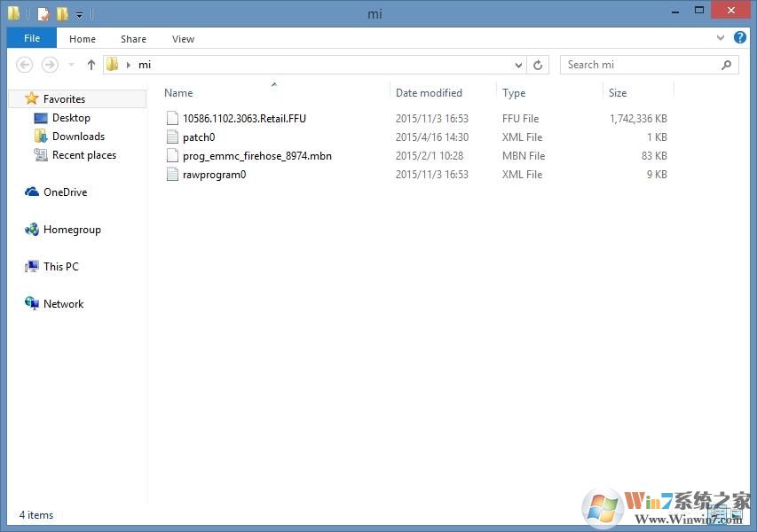Click the 2015/2/1 10:28 date cell
Image resolution: width=757 pixels, height=532 pixels.
coord(430,156)
